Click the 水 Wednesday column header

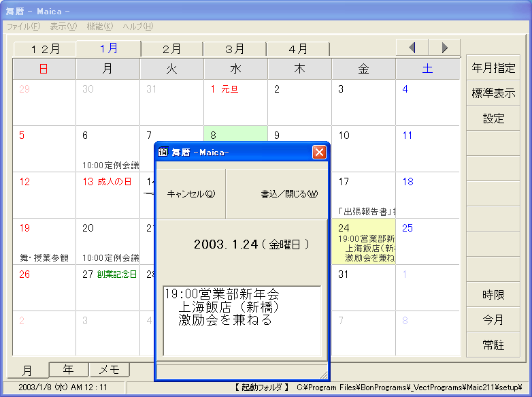pyautogui.click(x=235, y=69)
